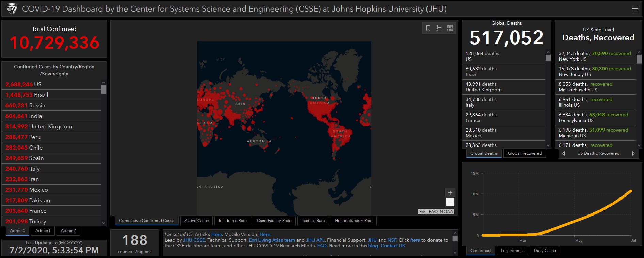The image size is (644, 258).
Task: Click the Johns Hopkins shield logo
Action: pyautogui.click(x=12, y=9)
